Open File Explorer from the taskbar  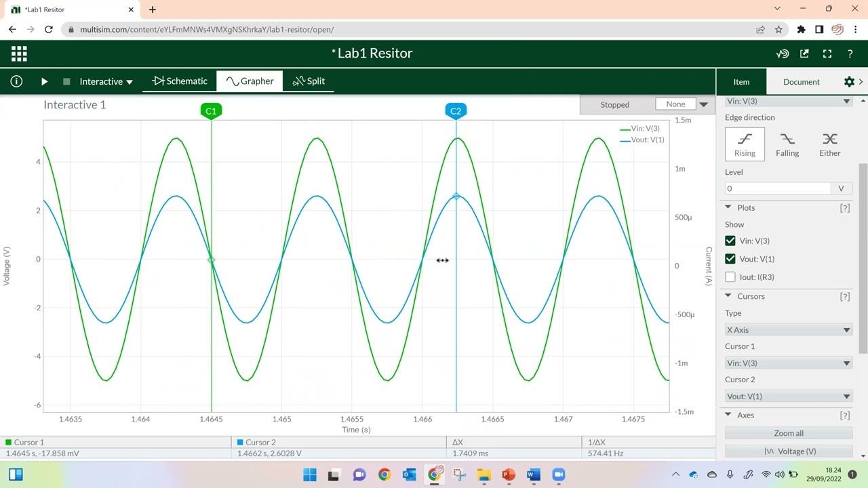[484, 474]
